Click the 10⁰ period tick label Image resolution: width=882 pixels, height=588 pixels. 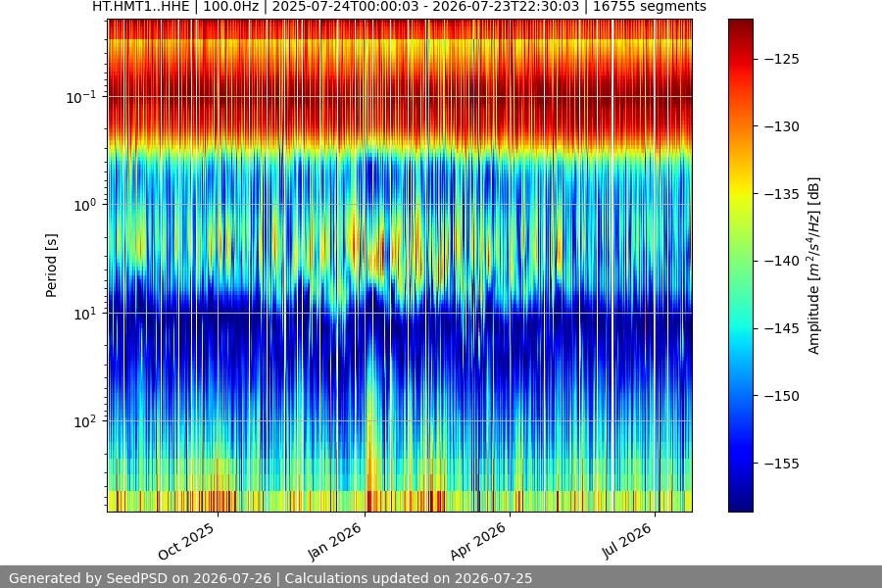pos(85,205)
